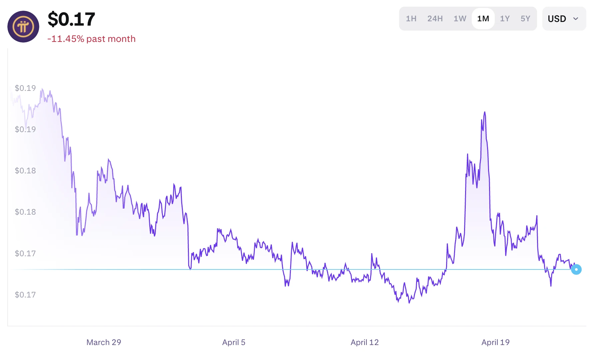Viewport: 597px width, 364px height.
Task: Click the Pi Network coin logo
Action: coord(23,27)
